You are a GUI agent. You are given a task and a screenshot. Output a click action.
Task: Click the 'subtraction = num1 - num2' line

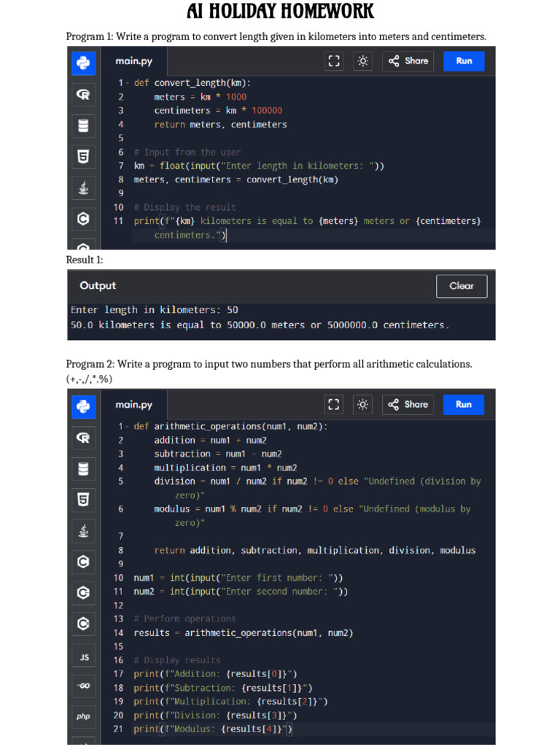pyautogui.click(x=217, y=454)
